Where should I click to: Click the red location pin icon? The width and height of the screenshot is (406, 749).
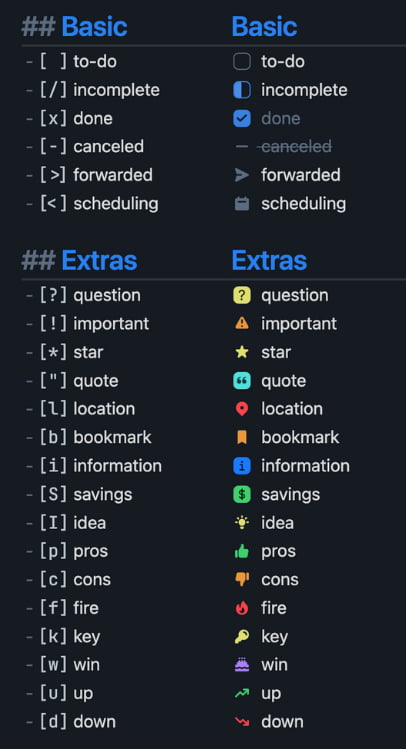click(x=242, y=409)
